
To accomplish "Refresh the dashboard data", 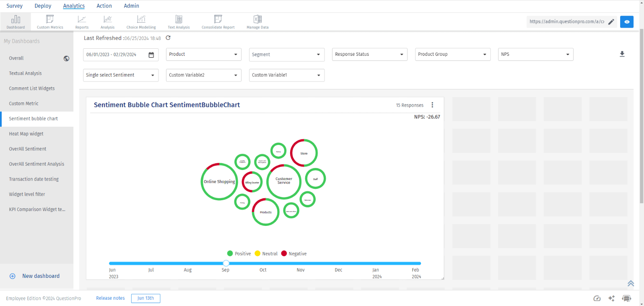I will (x=168, y=38).
